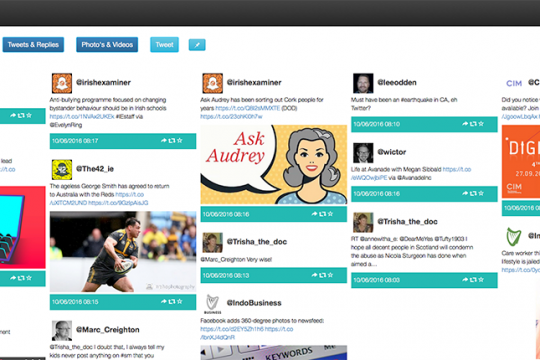Retweet Trisha_the_doc's 'Very wise' tweet
540x360 pixels.
tap(322, 275)
